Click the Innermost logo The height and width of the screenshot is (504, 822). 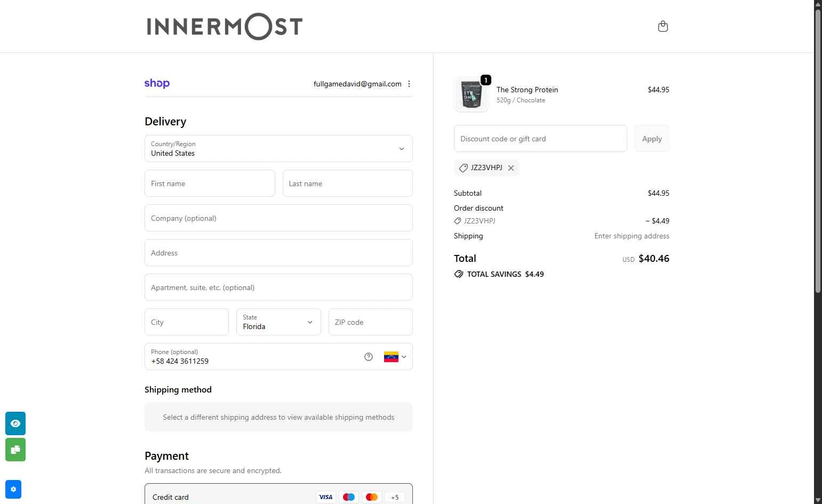click(x=225, y=26)
